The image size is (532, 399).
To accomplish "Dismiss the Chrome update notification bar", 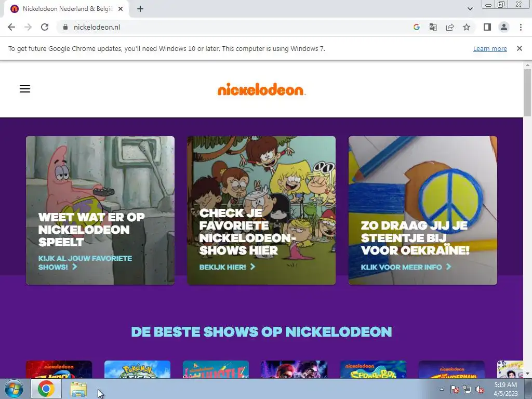I will pyautogui.click(x=519, y=48).
